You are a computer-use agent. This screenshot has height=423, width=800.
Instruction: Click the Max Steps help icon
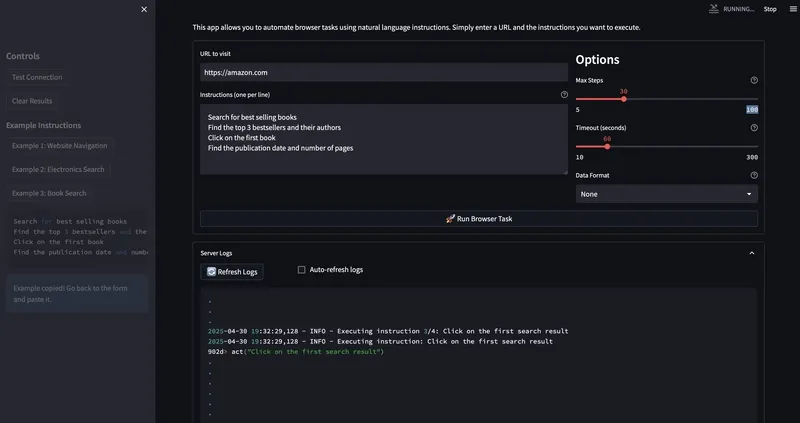pos(754,80)
